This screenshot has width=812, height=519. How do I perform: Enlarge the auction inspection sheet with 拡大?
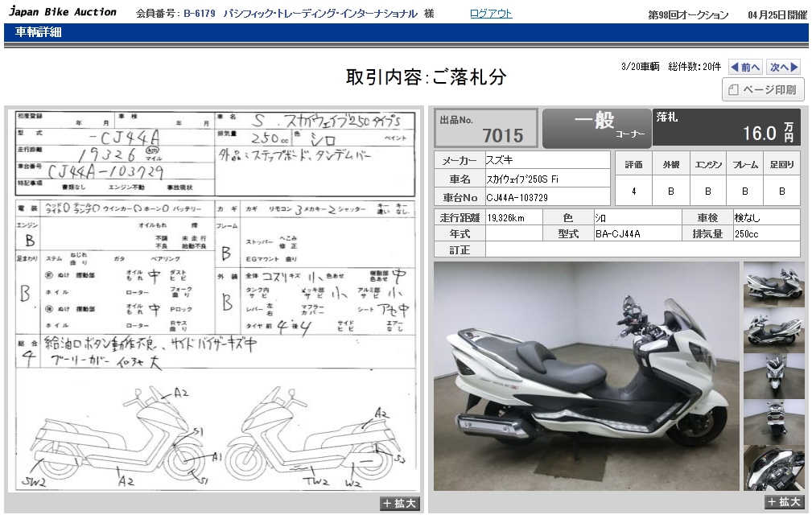click(x=400, y=504)
